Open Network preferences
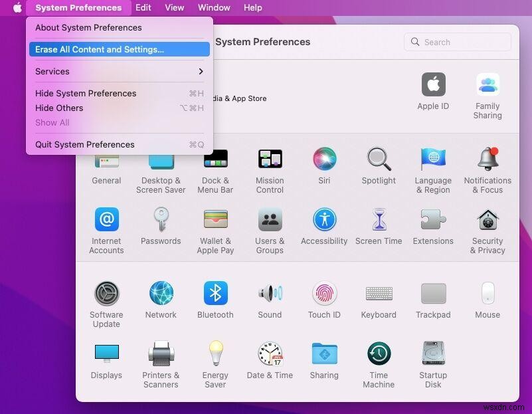This screenshot has width=532, height=414. [x=161, y=294]
